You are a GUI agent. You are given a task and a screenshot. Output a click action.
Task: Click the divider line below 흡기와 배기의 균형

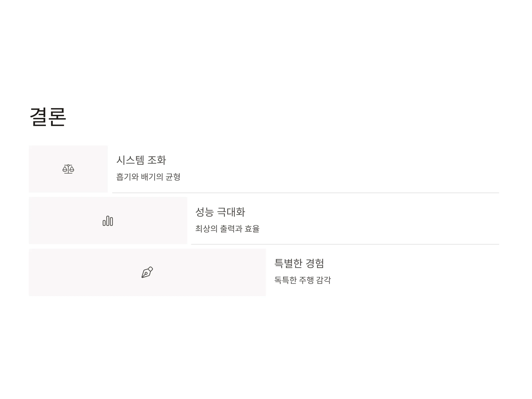[x=306, y=193]
